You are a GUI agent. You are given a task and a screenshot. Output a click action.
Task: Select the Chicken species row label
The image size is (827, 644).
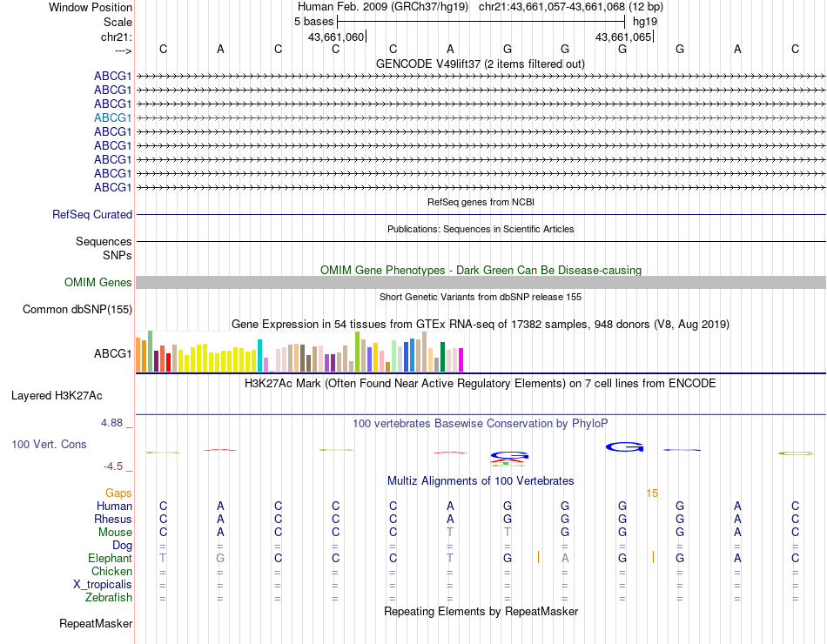(111, 571)
